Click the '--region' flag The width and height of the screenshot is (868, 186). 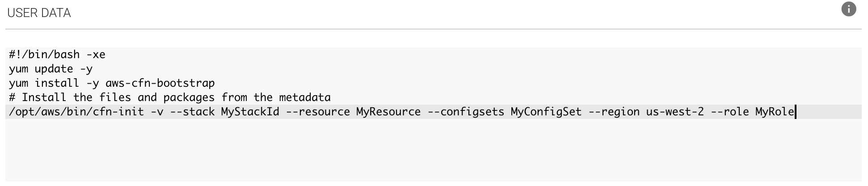[x=614, y=112]
